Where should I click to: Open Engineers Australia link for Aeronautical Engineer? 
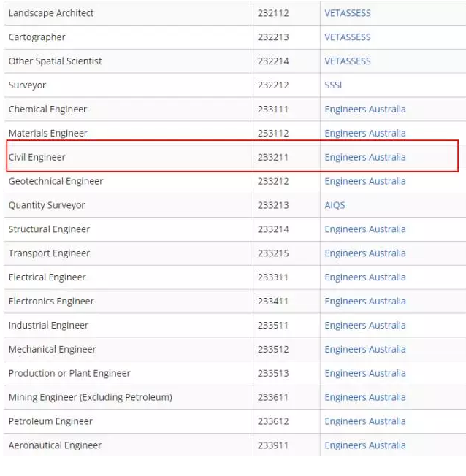364,445
